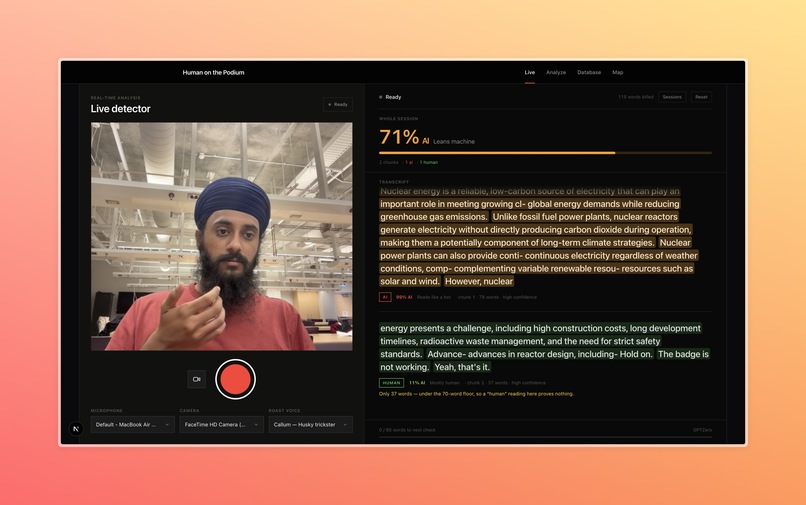Click the '71%' whole session score
Image resolution: width=806 pixels, height=505 pixels.
pyautogui.click(x=399, y=137)
